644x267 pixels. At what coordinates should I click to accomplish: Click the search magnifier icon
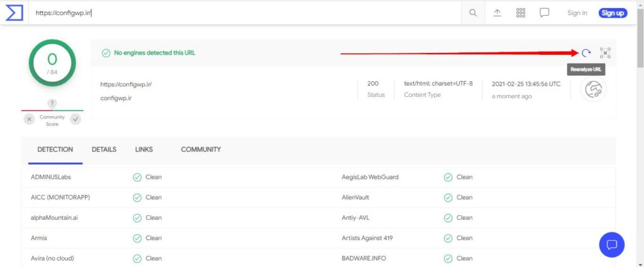473,13
